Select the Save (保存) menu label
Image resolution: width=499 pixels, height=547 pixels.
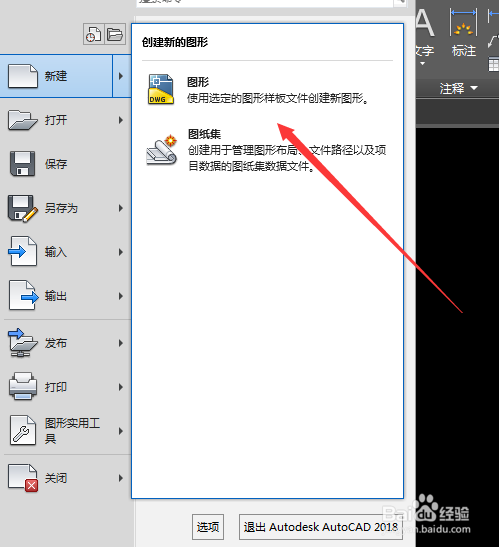(x=56, y=164)
